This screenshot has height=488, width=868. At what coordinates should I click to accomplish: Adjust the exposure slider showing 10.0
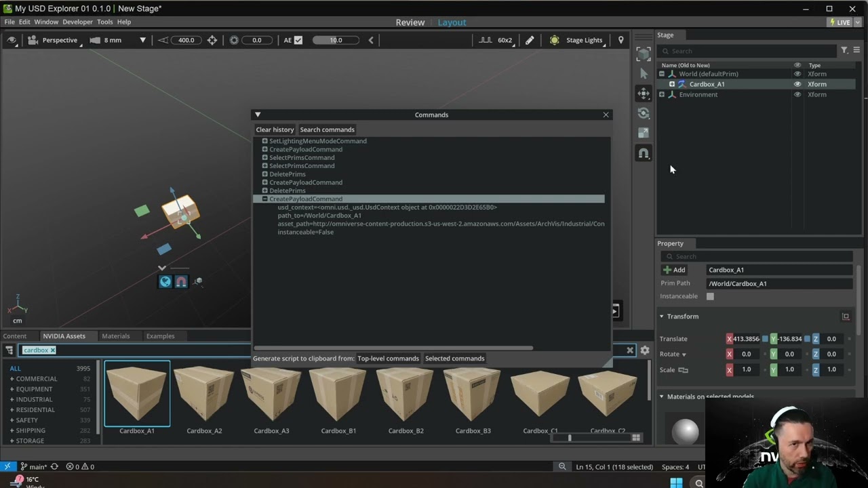click(x=336, y=40)
